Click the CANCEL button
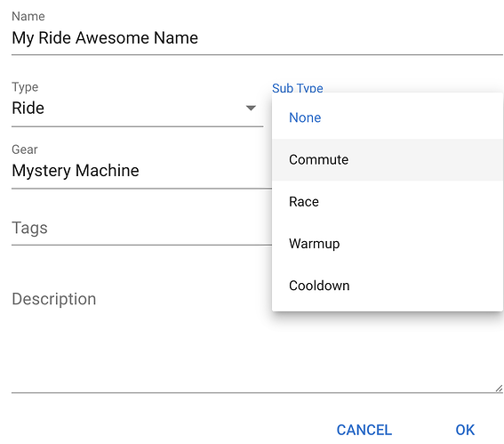 [364, 430]
